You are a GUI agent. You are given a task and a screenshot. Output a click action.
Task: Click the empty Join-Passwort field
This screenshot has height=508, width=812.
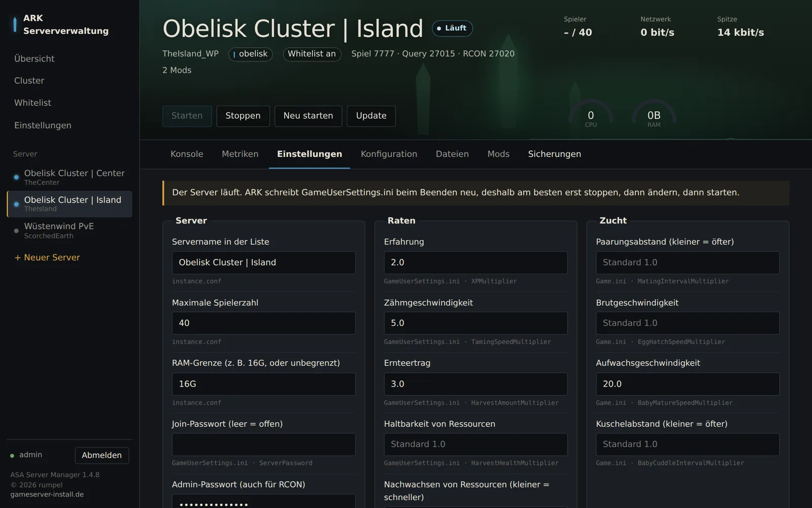(264, 444)
